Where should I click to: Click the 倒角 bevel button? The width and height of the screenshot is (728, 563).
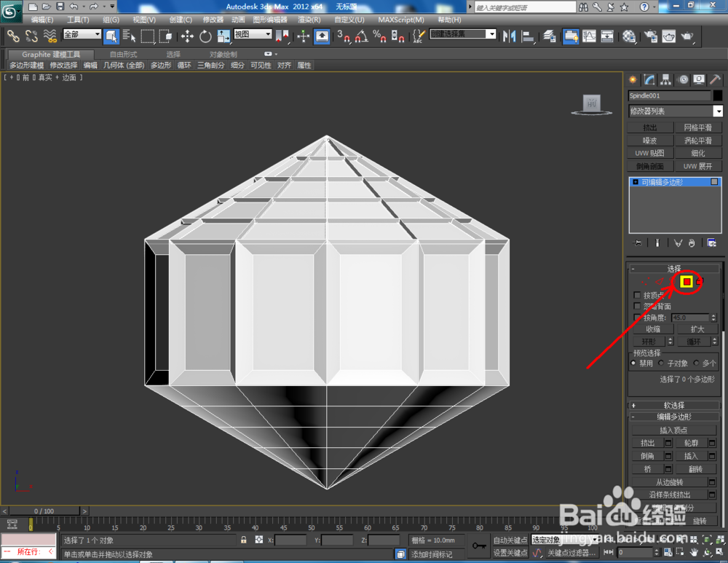tap(648, 456)
